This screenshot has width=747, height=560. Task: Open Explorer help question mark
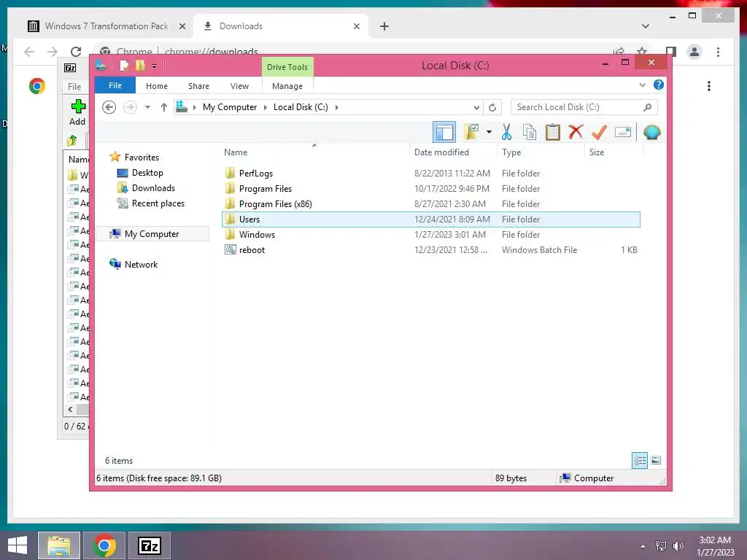[659, 85]
